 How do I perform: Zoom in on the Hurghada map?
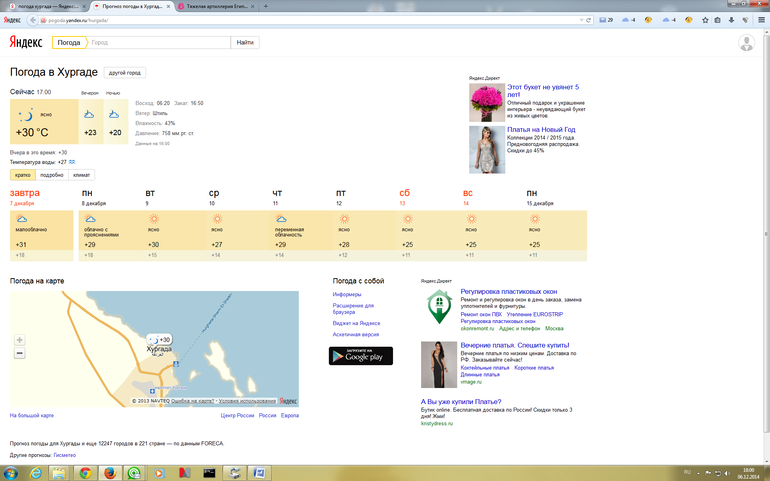click(20, 340)
